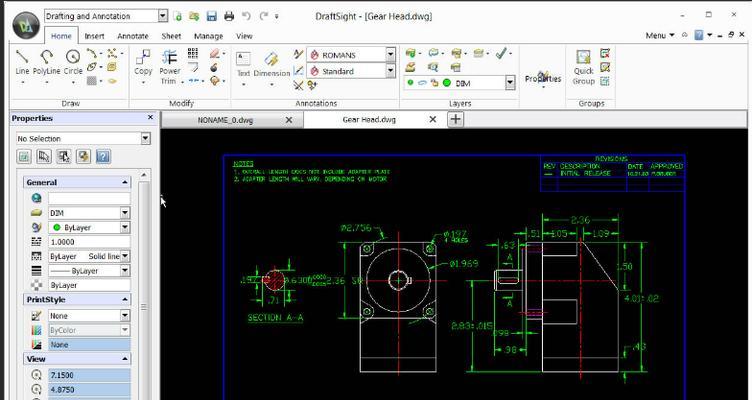Open the DraftSight application button
The image size is (752, 400).
26,25
